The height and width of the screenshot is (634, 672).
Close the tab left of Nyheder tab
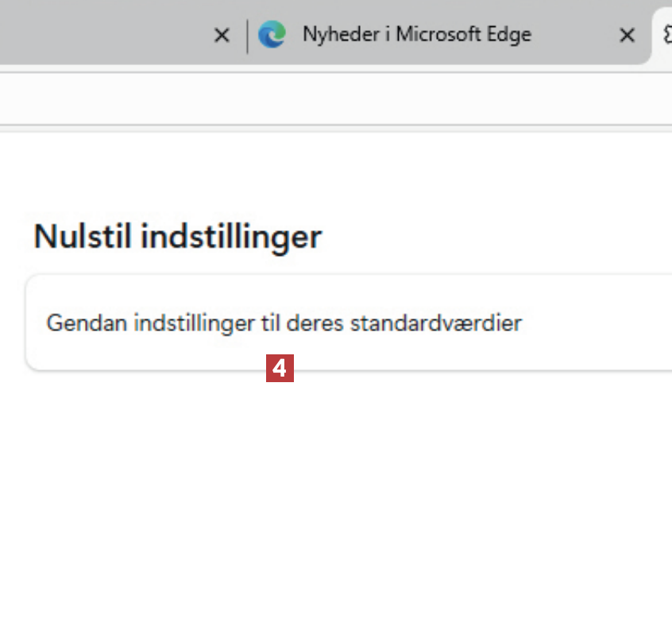(x=222, y=35)
